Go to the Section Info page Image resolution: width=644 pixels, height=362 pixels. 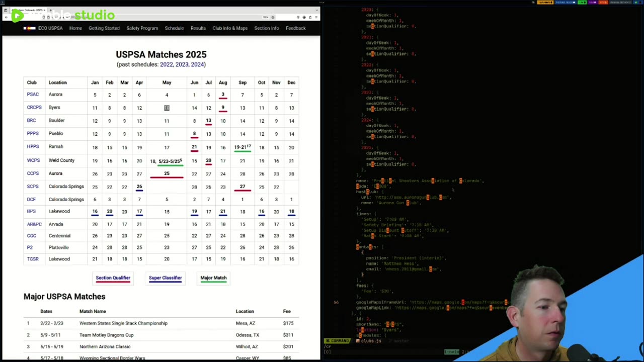coord(267,28)
